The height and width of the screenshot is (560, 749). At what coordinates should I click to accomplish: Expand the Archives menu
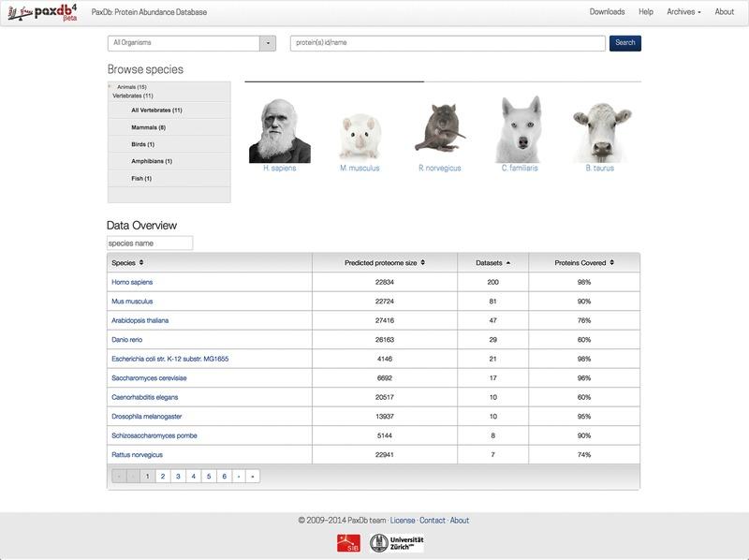683,12
